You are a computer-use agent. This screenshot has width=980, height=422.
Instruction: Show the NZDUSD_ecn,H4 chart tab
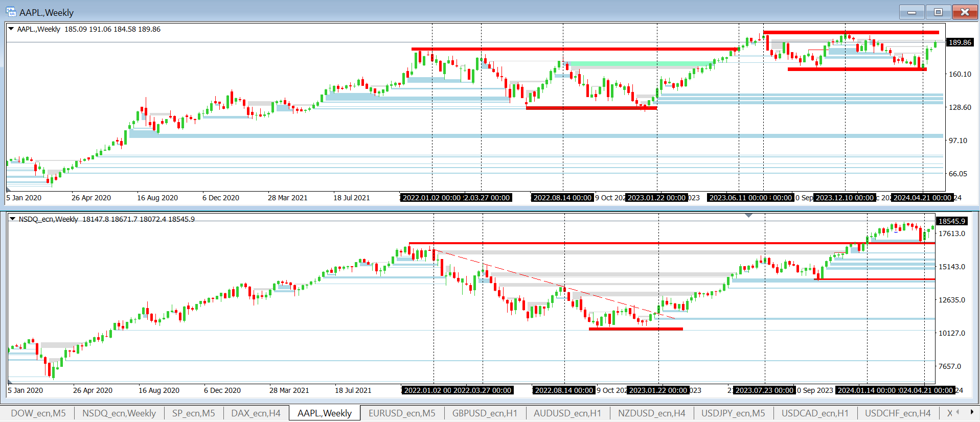pos(652,413)
